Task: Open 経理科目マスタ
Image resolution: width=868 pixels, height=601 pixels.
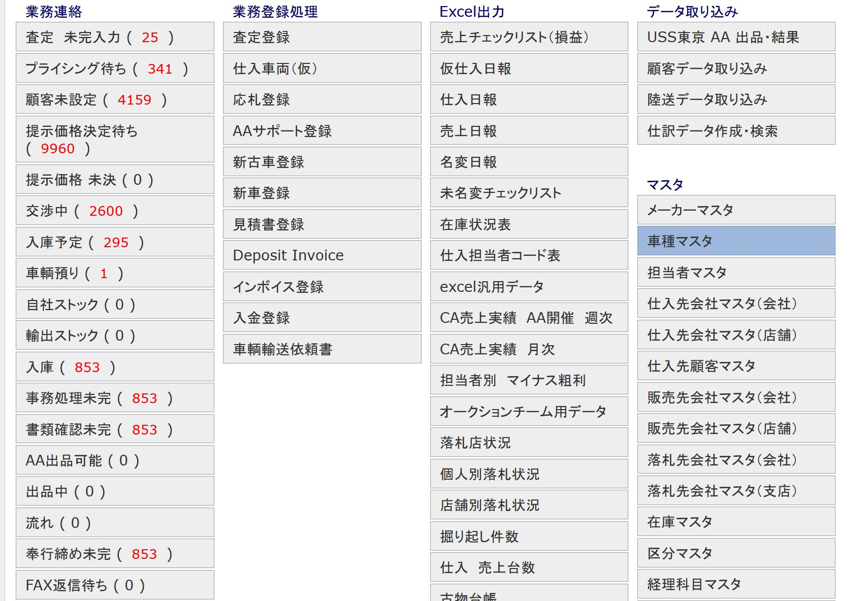Action: point(735,584)
